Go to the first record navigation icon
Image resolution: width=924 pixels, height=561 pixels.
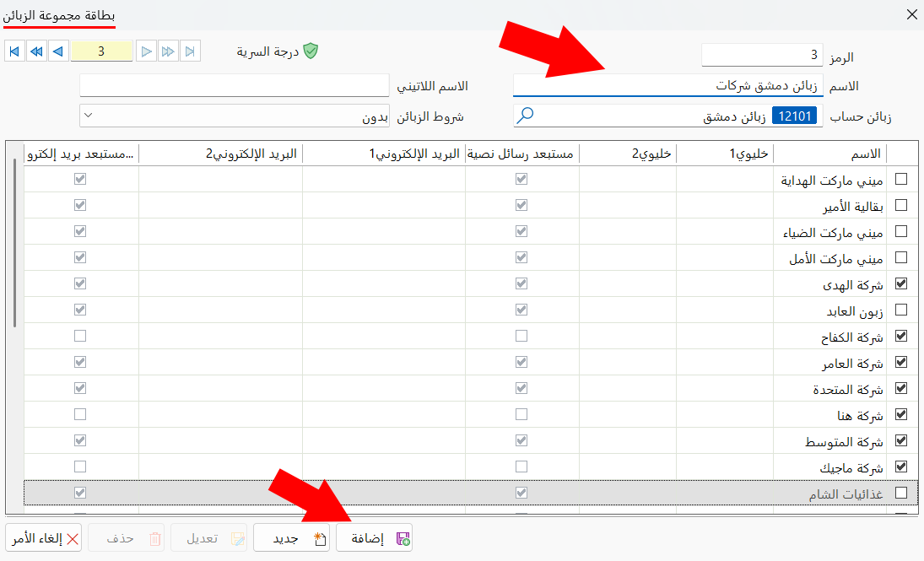click(x=14, y=51)
